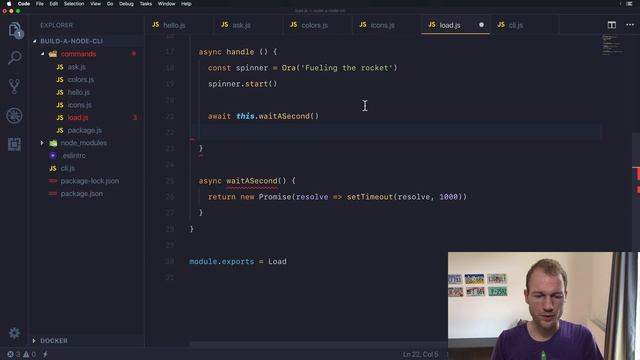Click the presenter webcam video overlay
640x360 pixels.
point(544,306)
